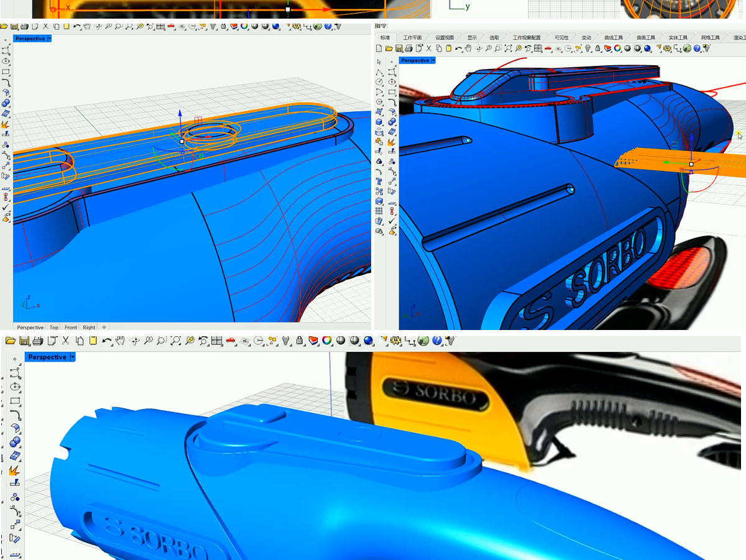Click Help question mark in top-right window toolbar

point(697,48)
